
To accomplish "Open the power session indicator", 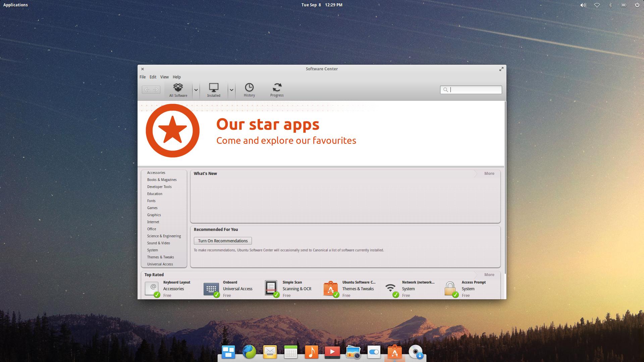I will pos(637,5).
